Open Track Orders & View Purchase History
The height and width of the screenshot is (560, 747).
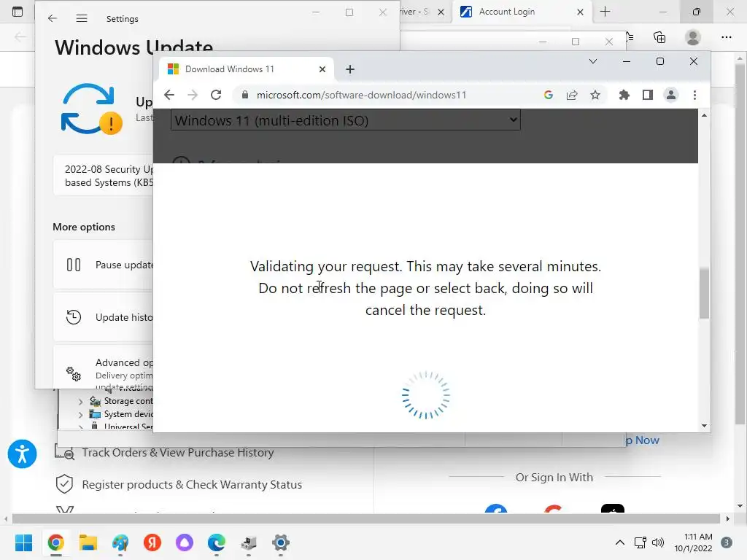tap(178, 452)
